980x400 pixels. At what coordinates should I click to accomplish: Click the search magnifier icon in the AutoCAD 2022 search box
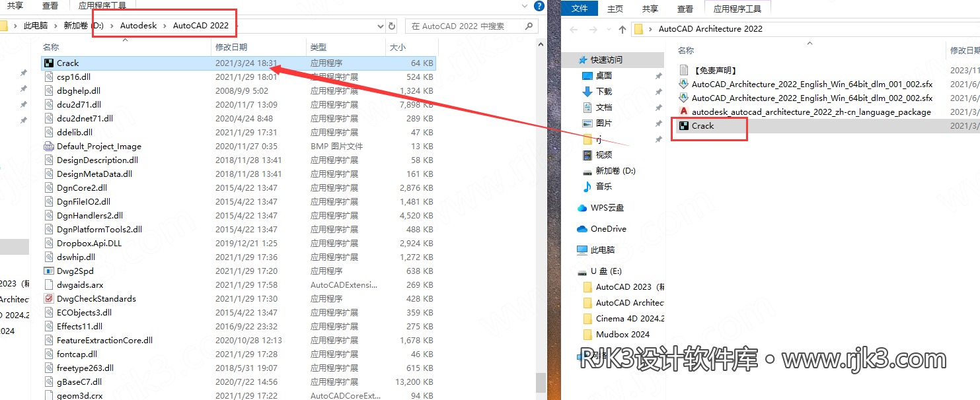529,26
